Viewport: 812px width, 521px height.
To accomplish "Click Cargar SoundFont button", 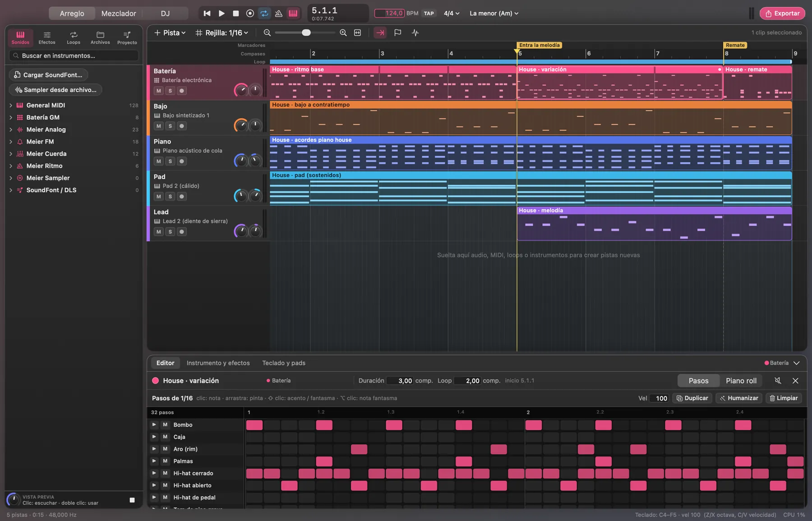I will click(48, 75).
